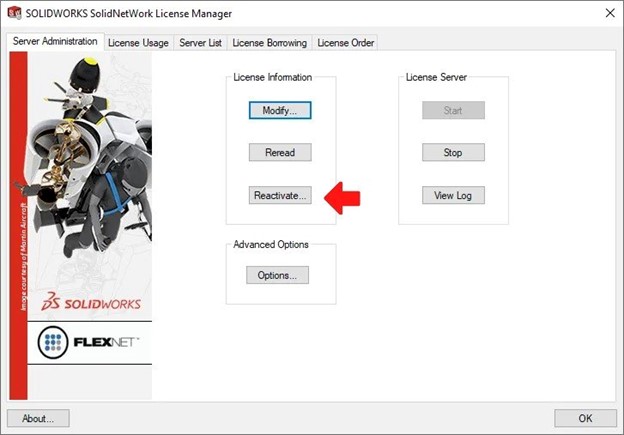Go to the License Borrowing tab

[269, 43]
